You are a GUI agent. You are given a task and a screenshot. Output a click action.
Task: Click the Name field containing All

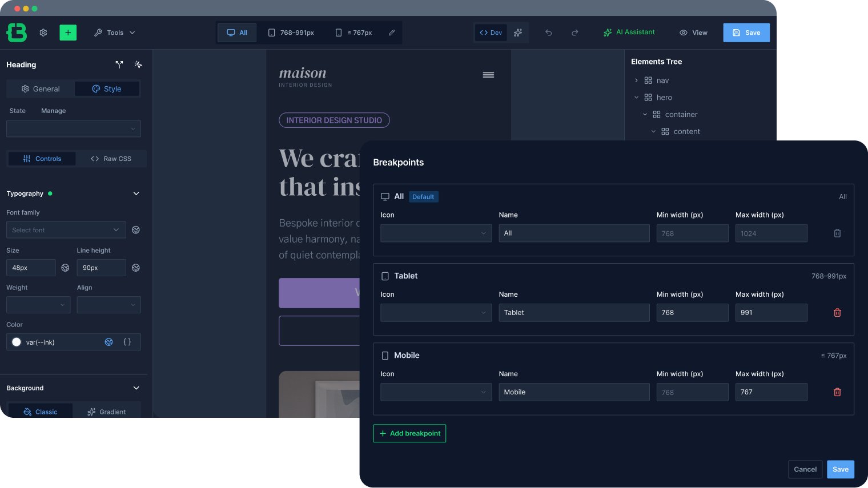pyautogui.click(x=574, y=233)
